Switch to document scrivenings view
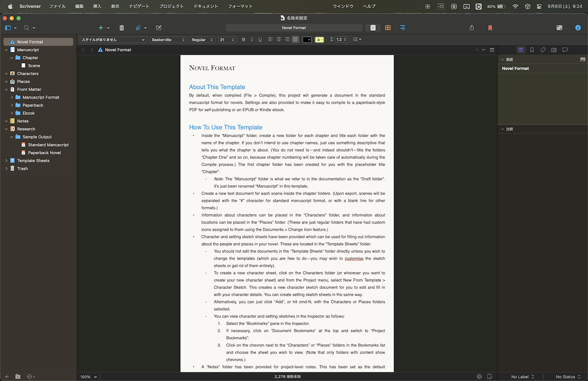Screen dimensions: 588x381 click(373, 28)
